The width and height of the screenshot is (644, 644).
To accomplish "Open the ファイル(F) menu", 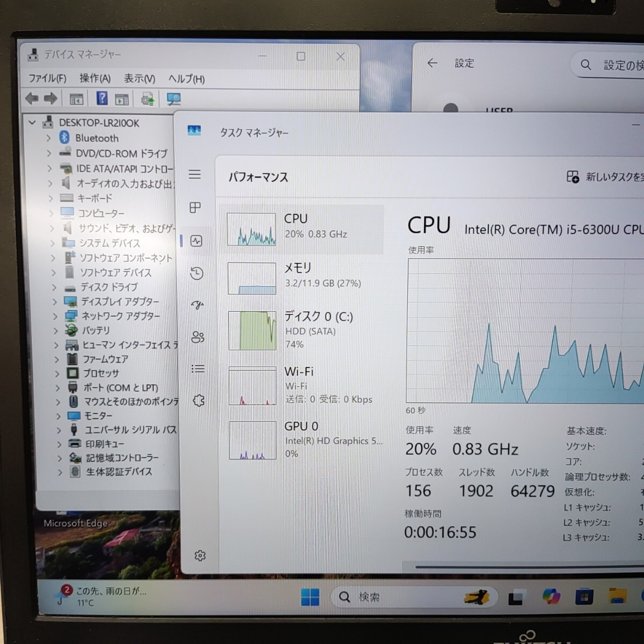I will 47,78.
